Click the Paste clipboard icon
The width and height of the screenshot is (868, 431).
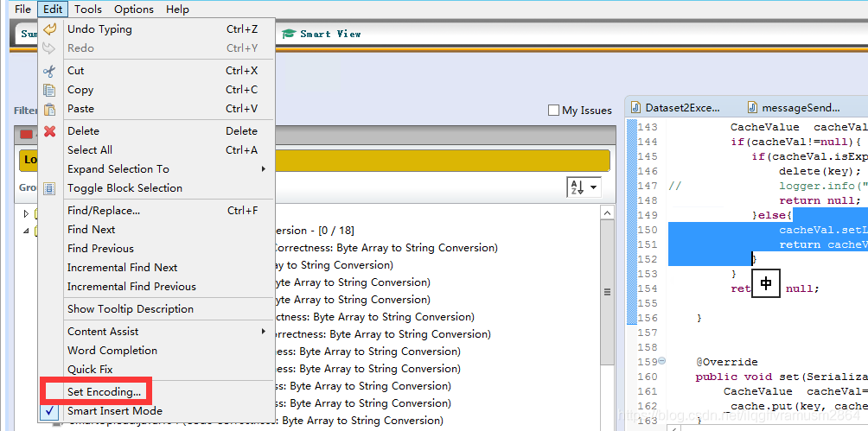click(49, 109)
